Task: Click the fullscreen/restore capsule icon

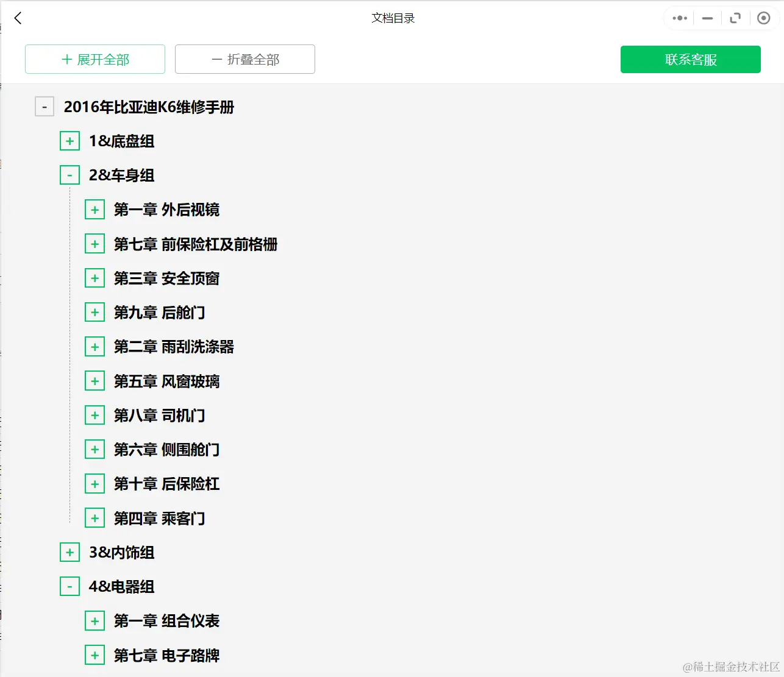Action: click(x=735, y=18)
